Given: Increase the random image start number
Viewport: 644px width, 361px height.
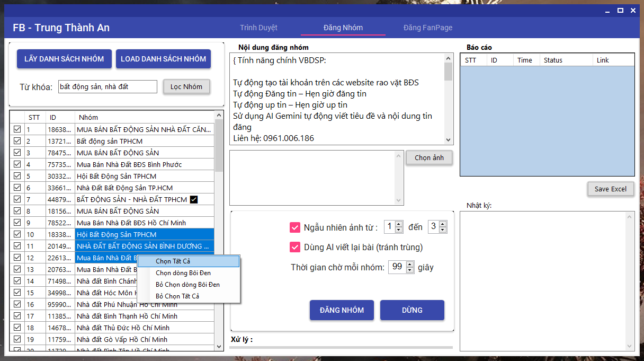Looking at the screenshot, I should pyautogui.click(x=399, y=224).
